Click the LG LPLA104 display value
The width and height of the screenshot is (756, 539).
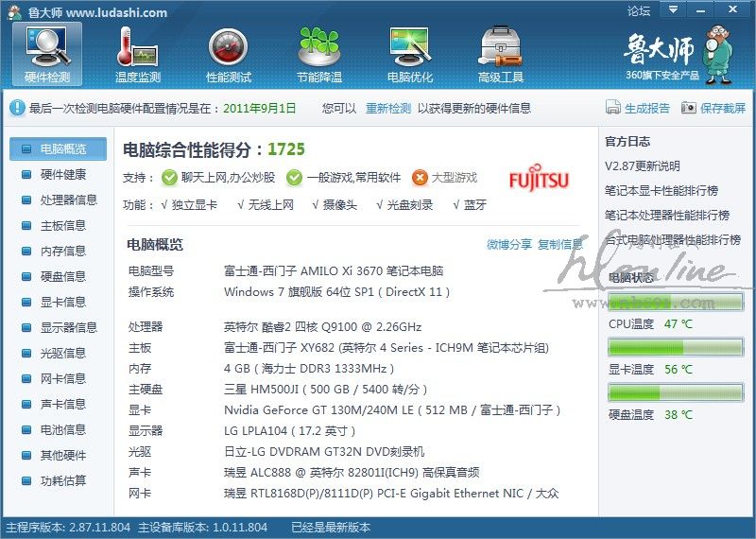(x=289, y=431)
